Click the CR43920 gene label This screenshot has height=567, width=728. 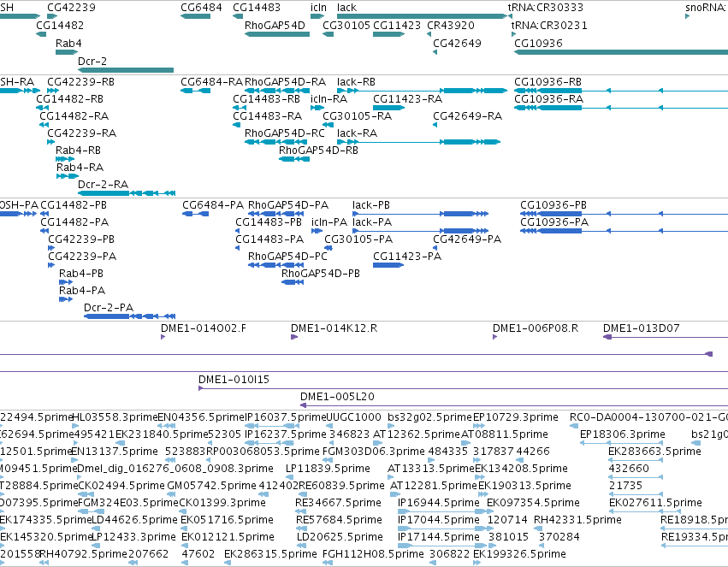(450, 25)
